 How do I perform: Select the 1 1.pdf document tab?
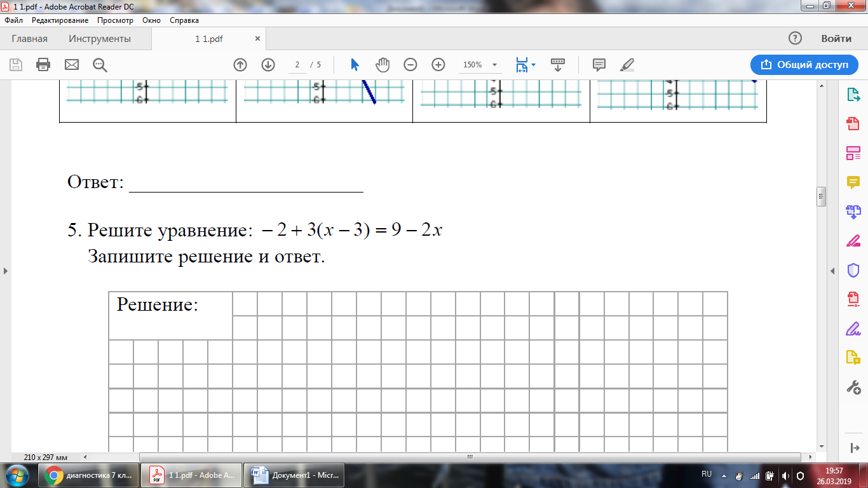pos(209,39)
